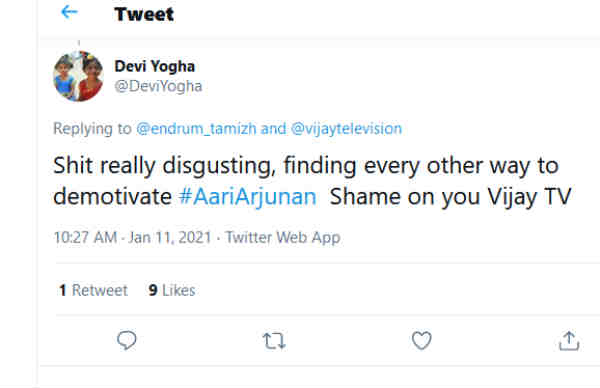This screenshot has width=600, height=388.
Task: Like the tweet with heart icon
Action: click(x=421, y=340)
